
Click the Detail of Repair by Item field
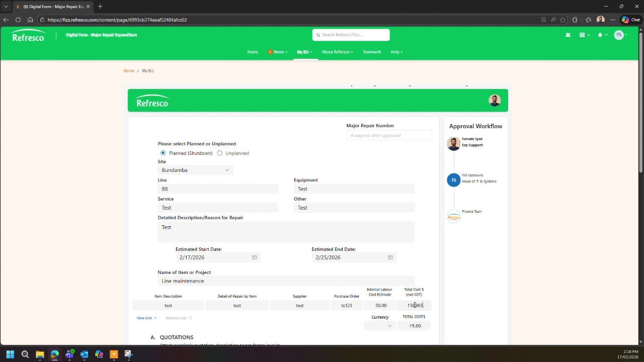click(x=237, y=306)
